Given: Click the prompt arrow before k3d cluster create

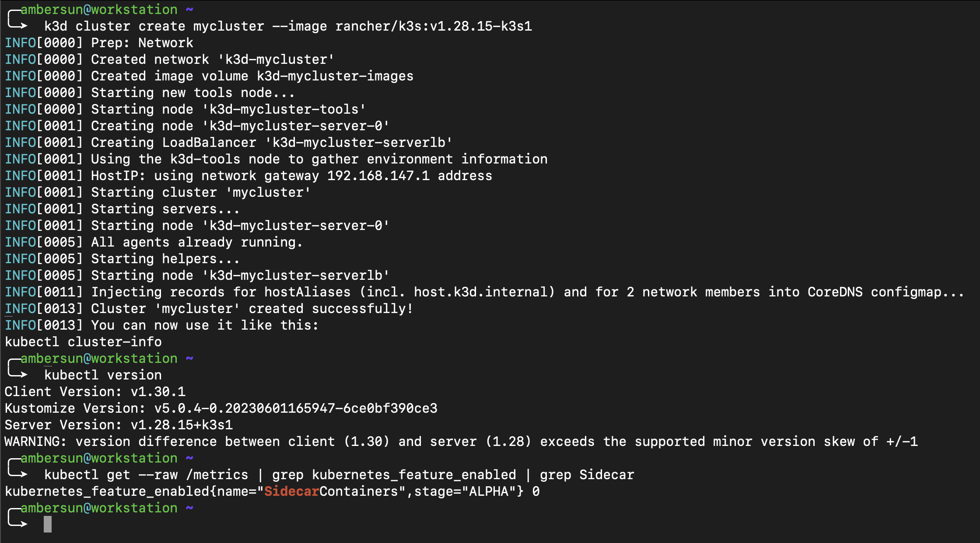Looking at the screenshot, I should 17,22.
